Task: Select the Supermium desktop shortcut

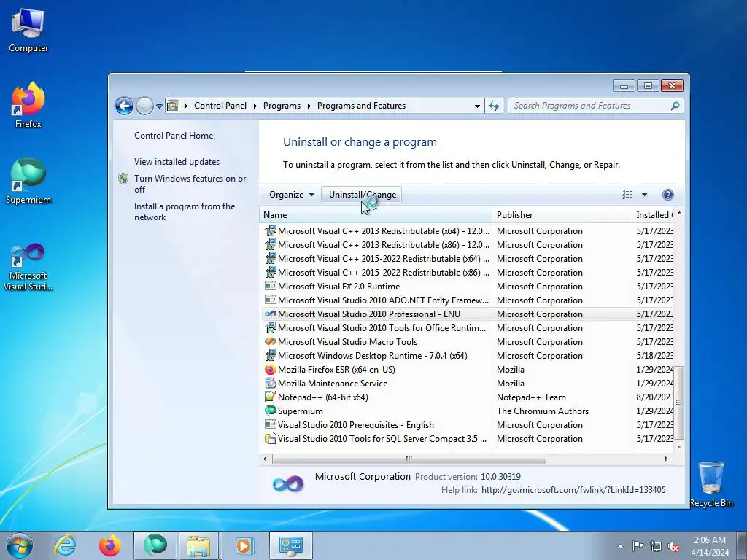Action: coord(28,181)
